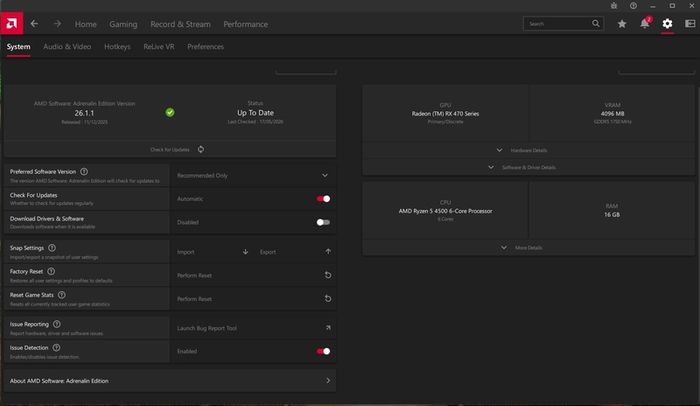Toggle automatic Check For Updates switch
The image size is (700, 406).
point(323,199)
